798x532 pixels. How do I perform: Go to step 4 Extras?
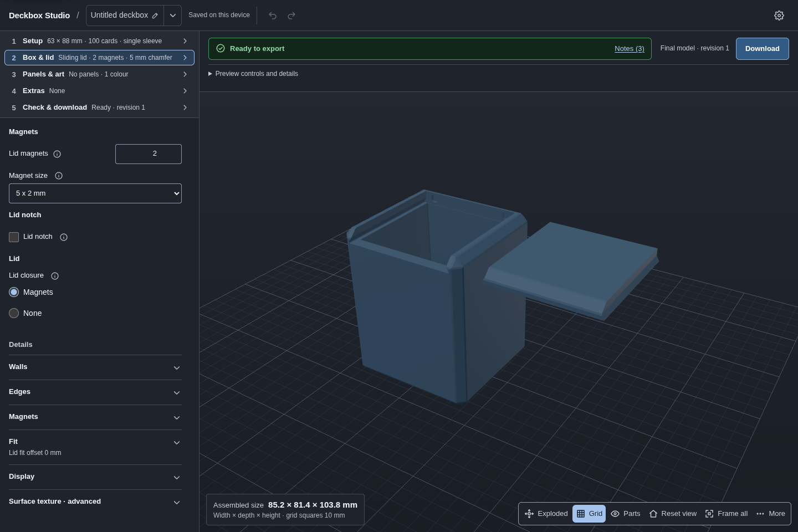[99, 91]
